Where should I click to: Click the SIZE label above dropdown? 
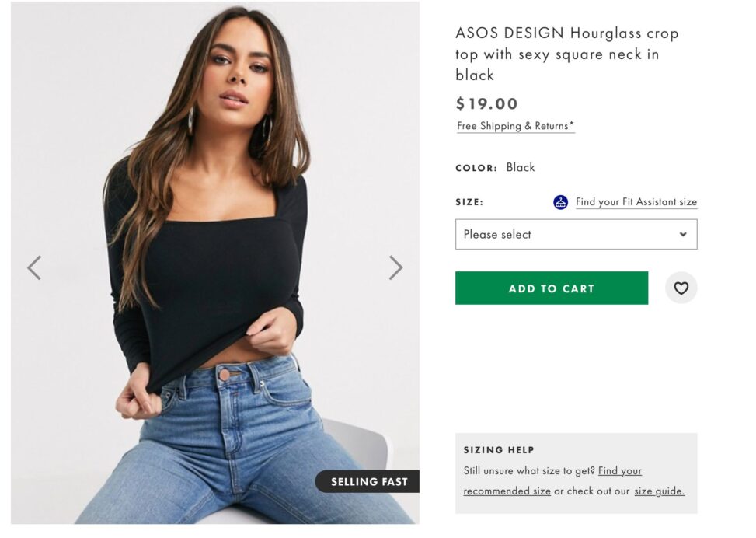[x=469, y=202]
